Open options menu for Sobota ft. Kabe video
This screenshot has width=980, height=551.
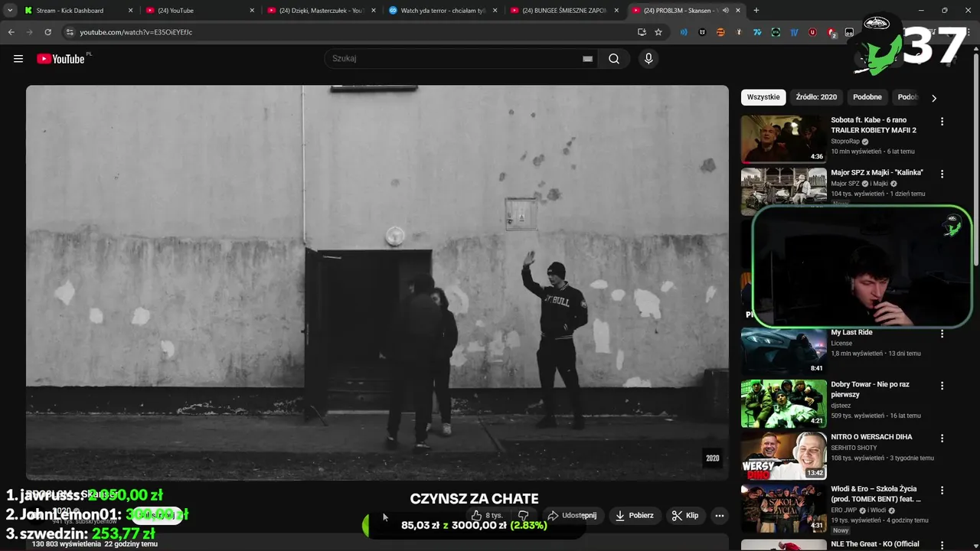pos(942,122)
